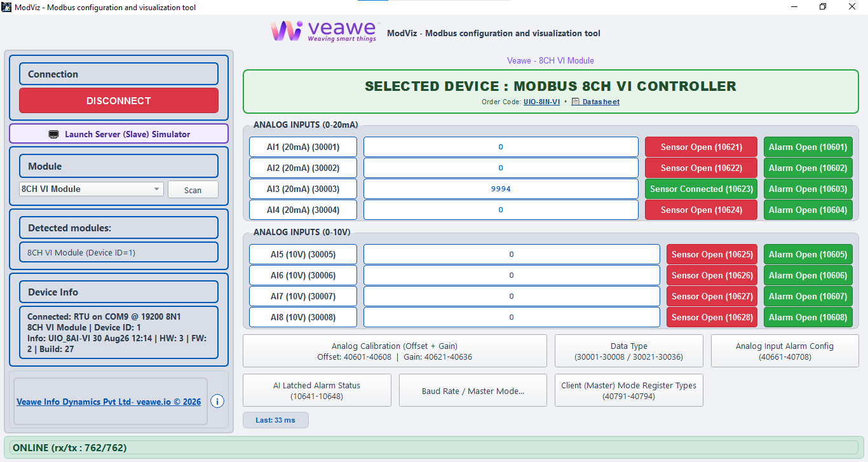Maximize the ModViz window

pos(823,7)
